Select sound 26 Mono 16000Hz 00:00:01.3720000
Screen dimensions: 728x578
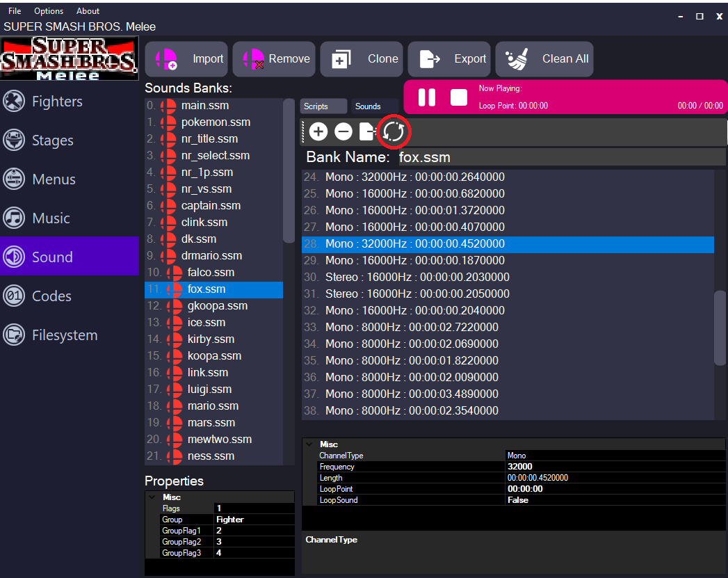pyautogui.click(x=508, y=210)
